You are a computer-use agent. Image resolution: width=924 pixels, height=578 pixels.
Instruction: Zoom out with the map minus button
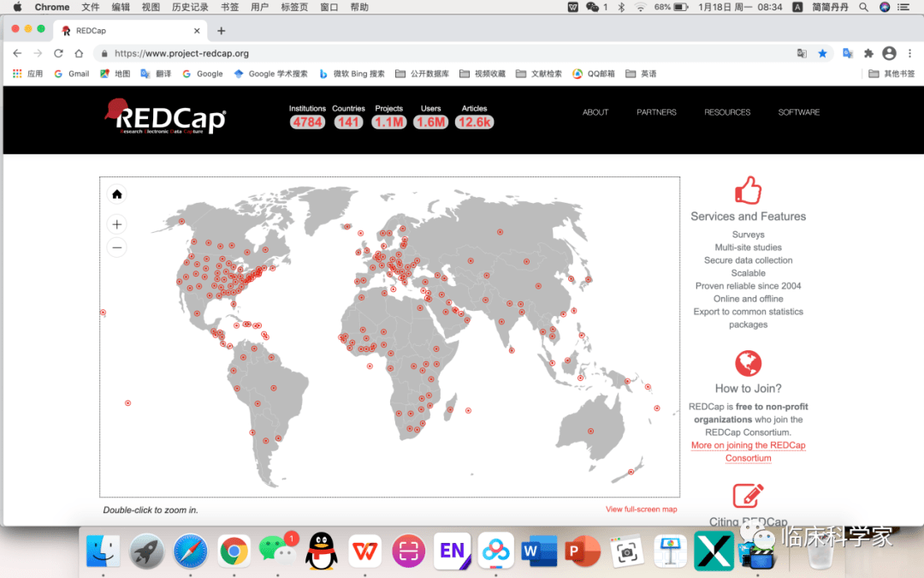[x=117, y=247]
